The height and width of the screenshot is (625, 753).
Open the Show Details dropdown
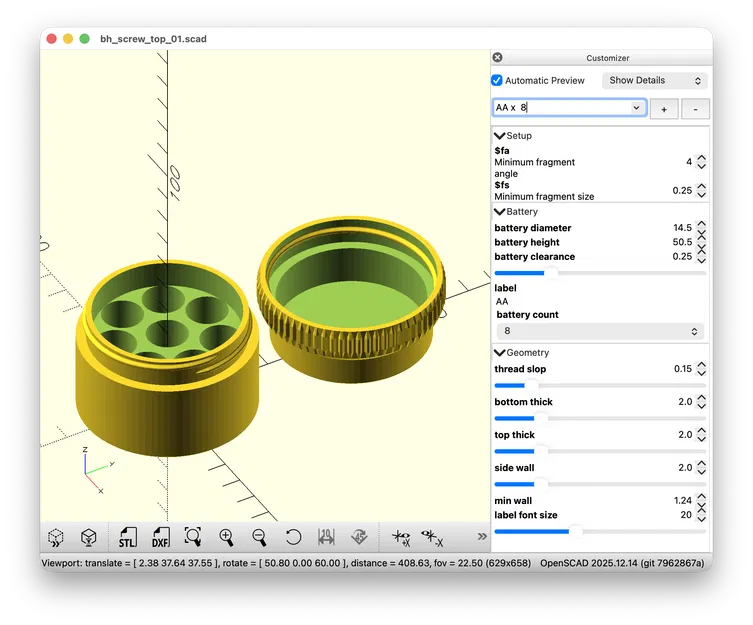coord(655,80)
